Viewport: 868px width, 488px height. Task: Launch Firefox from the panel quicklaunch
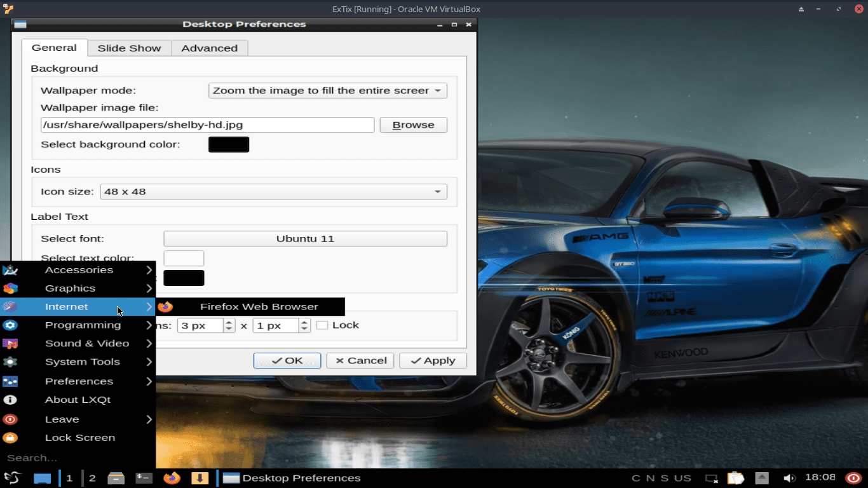point(172,478)
